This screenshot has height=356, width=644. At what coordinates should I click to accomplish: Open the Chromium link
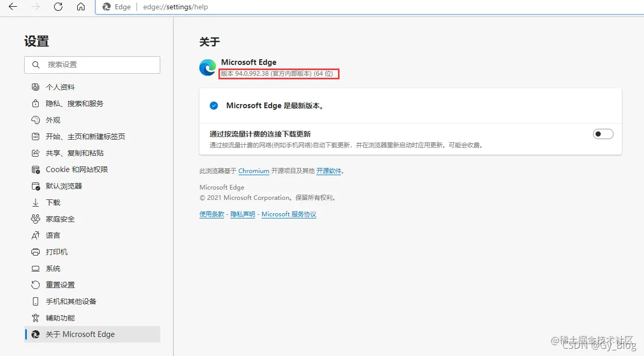pyautogui.click(x=254, y=171)
